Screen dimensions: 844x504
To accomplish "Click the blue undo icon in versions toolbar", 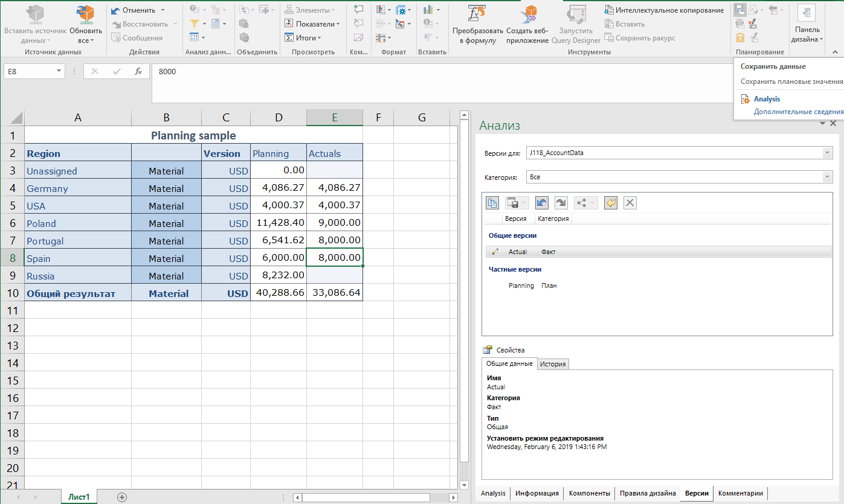I will tap(542, 203).
